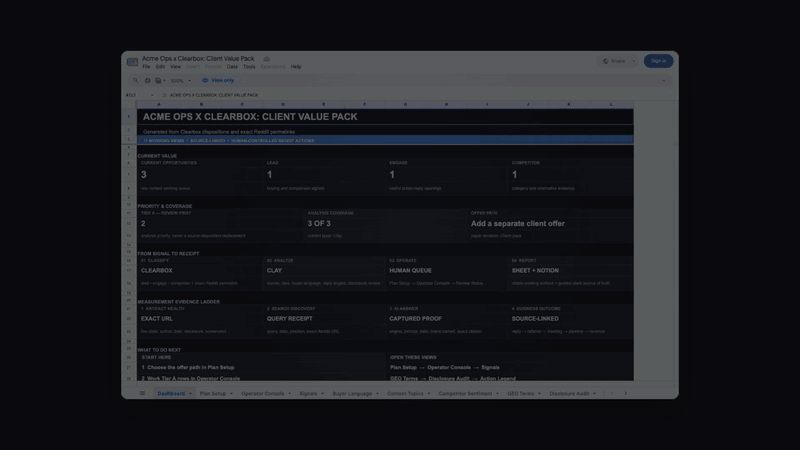The image size is (800, 450).
Task: Switch to the GEO Terms sheet tab
Action: click(520, 393)
